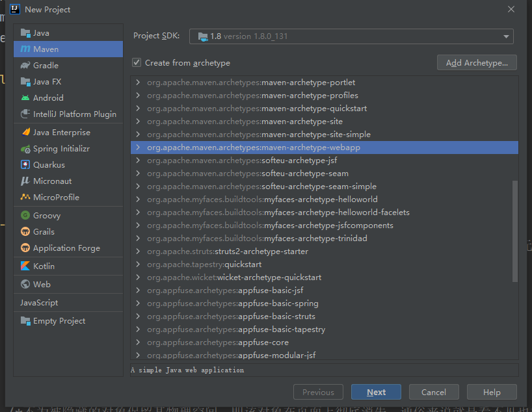Expand appfuse-basic-spring chevron

tap(138, 303)
